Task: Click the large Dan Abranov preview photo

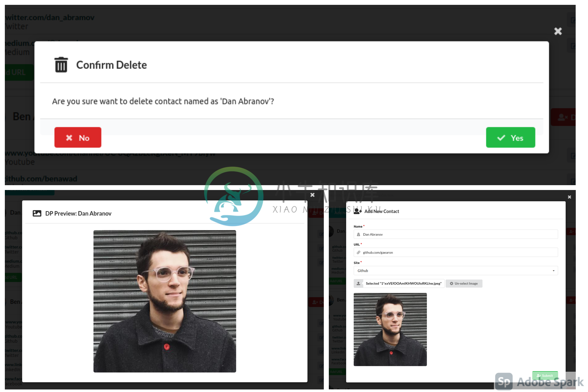Action: click(164, 301)
